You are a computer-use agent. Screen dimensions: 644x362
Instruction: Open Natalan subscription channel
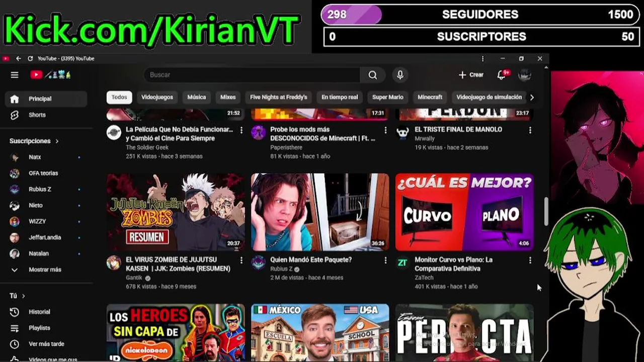coord(46,253)
